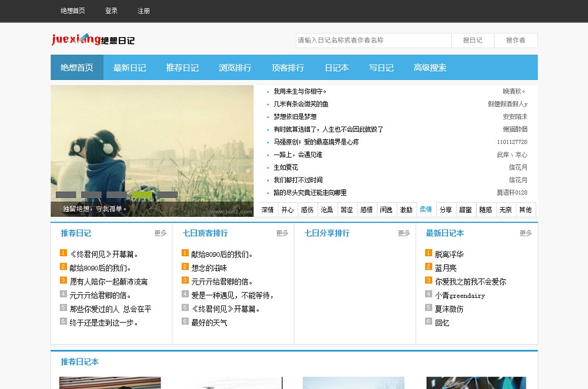Open the 最新日记 navigation tab
The width and height of the screenshot is (588, 389).
click(x=129, y=68)
